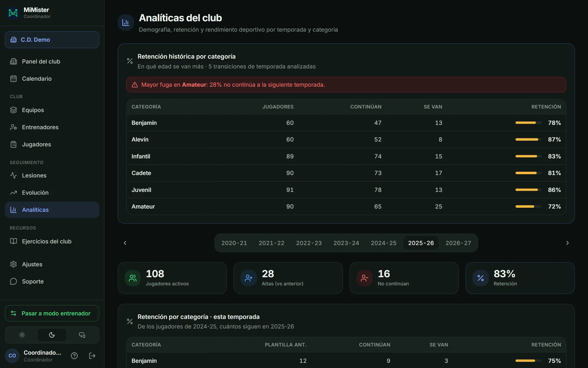Go to Equipos in the sidebar
588x368 pixels.
coord(52,110)
